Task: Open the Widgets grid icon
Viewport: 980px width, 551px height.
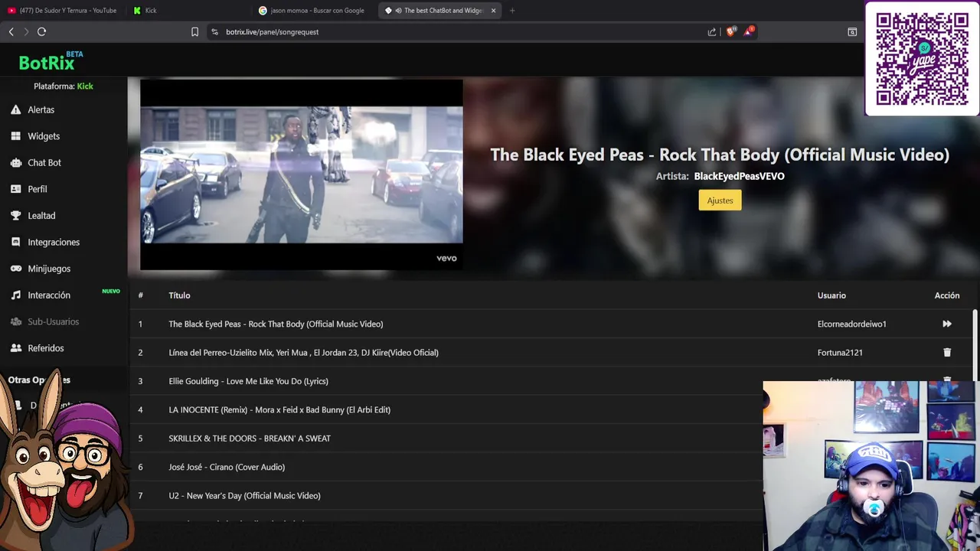Action: tap(15, 136)
